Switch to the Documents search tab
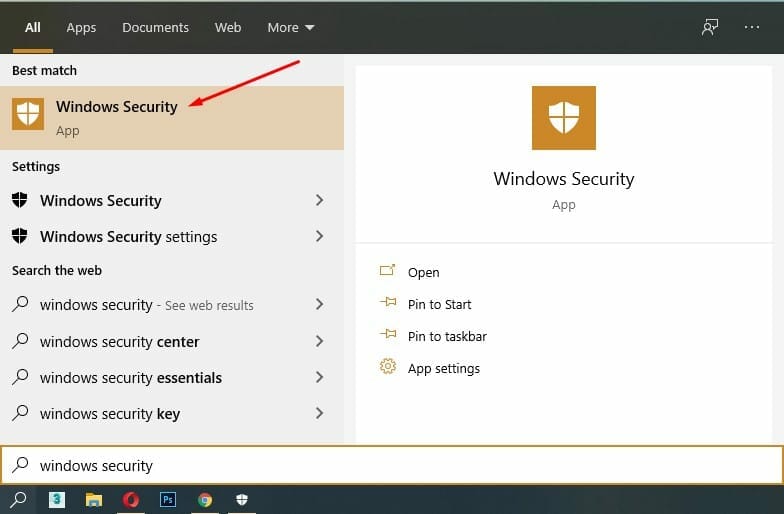The width and height of the screenshot is (784, 514). coord(156,28)
